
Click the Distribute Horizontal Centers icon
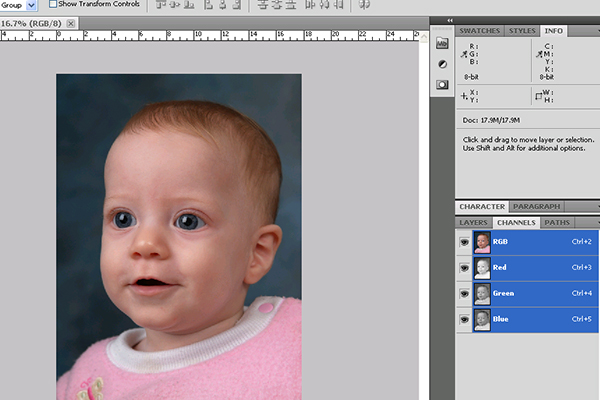(324, 5)
